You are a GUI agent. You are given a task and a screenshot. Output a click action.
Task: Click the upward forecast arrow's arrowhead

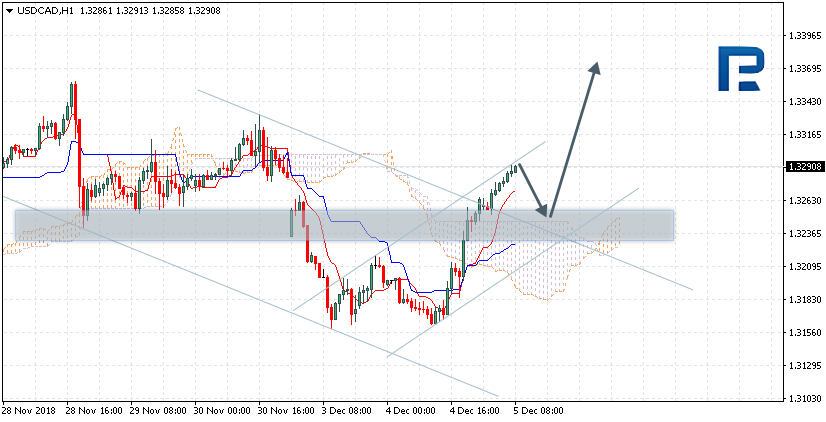[x=596, y=67]
